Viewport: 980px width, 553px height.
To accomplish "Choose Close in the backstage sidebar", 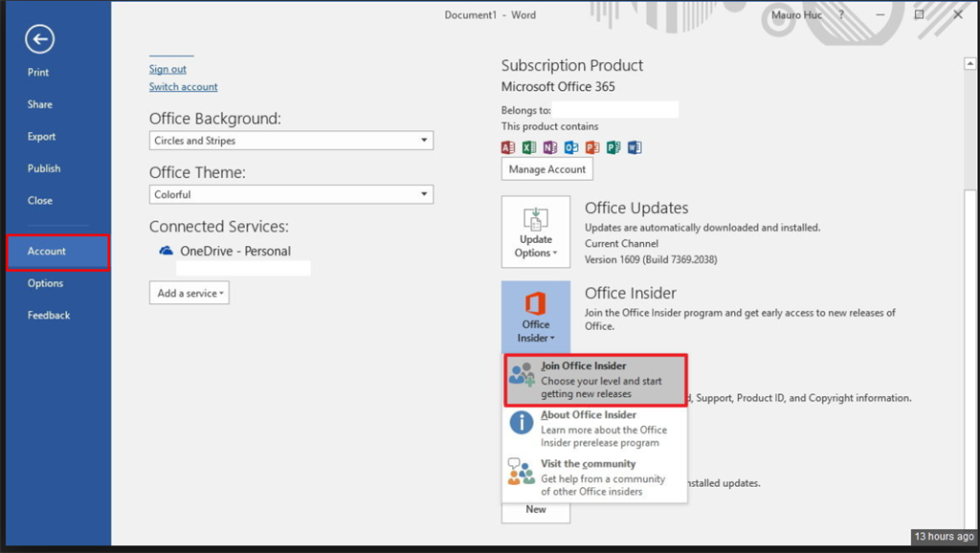I will pos(40,201).
